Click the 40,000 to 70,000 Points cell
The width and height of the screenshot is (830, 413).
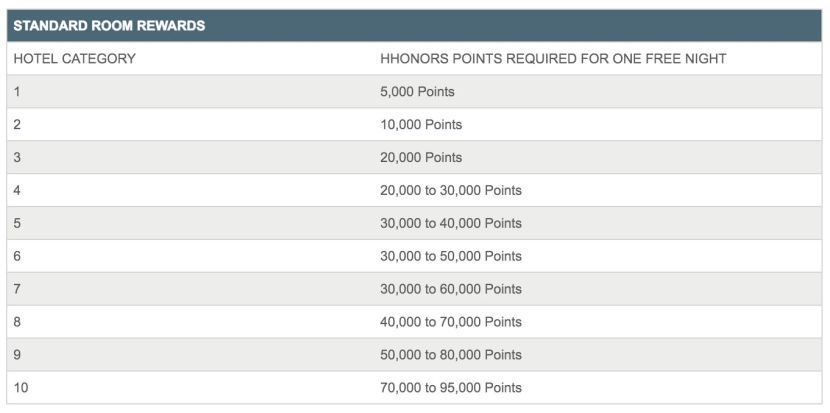[x=451, y=322]
